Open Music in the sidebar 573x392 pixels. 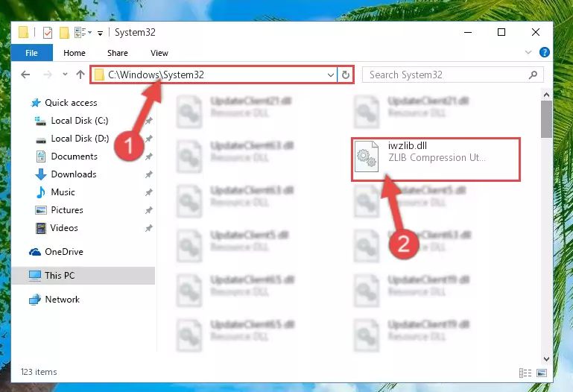click(x=63, y=192)
